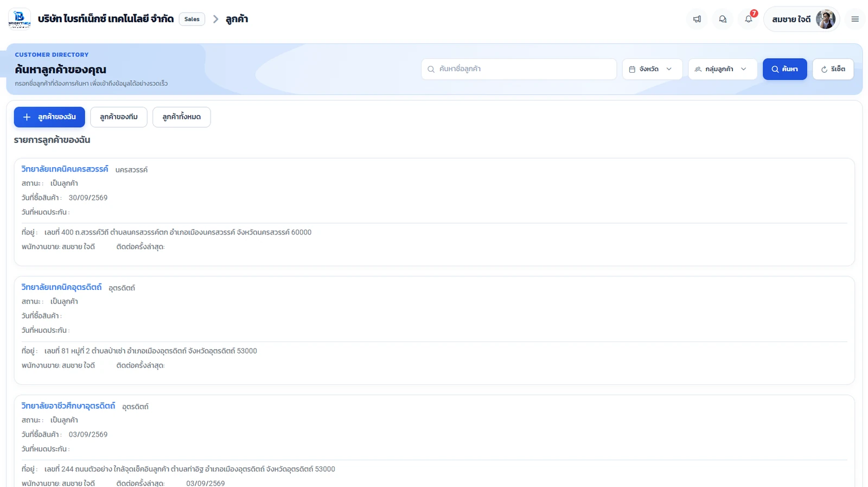Viewport: 868px width, 487px height.
Task: Open the chat messages icon
Action: [723, 19]
